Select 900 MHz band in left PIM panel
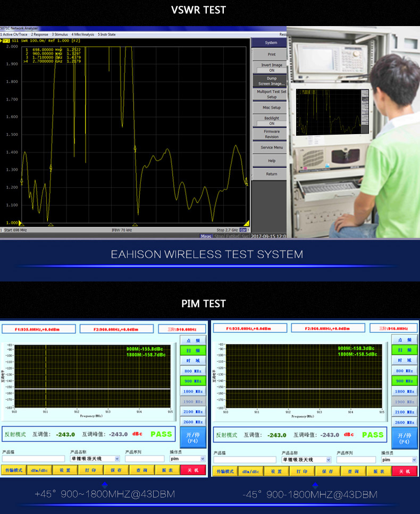The image size is (420, 514). click(x=192, y=381)
